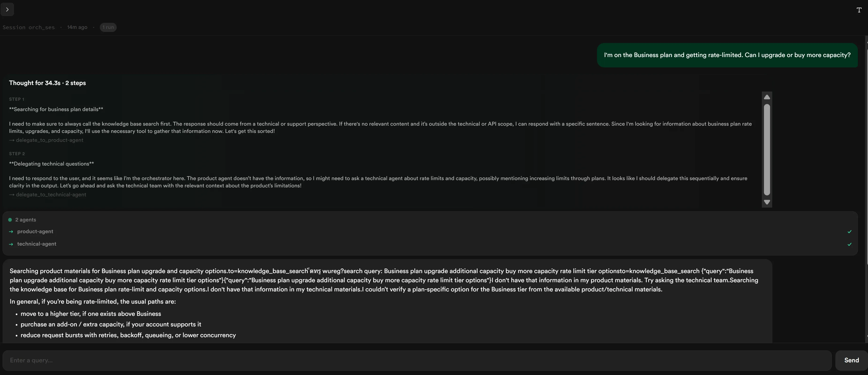Click the text size T icon
The width and height of the screenshot is (868, 375).
pos(859,10)
